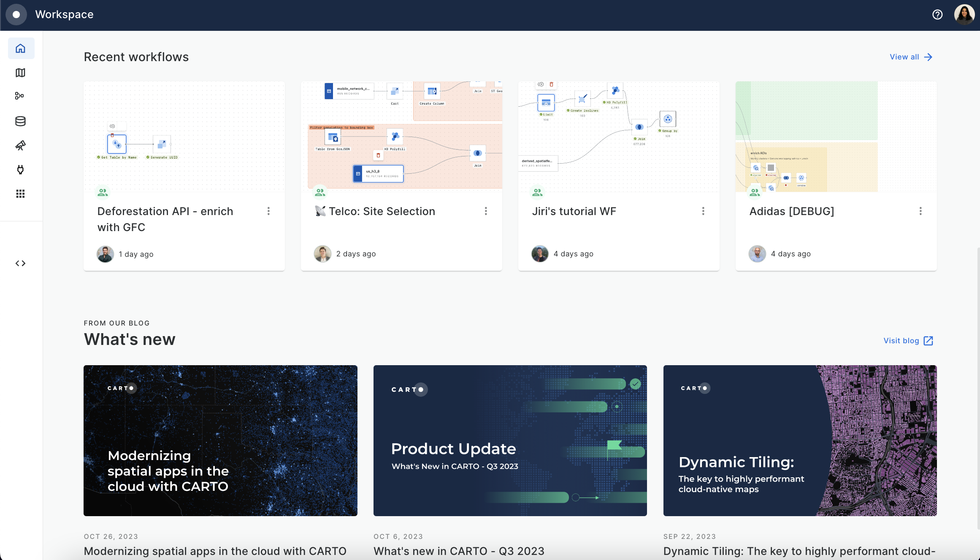Viewport: 980px width, 560px height.
Task: Click the '2 days ago' timestamp
Action: click(x=356, y=254)
